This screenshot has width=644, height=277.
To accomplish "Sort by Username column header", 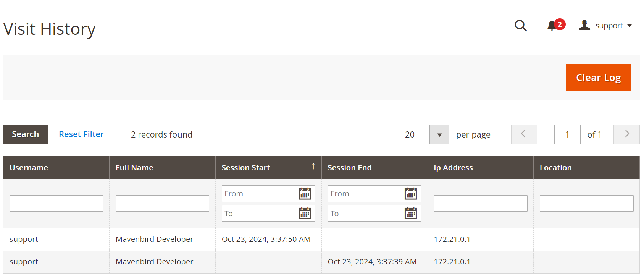I will 29,168.
